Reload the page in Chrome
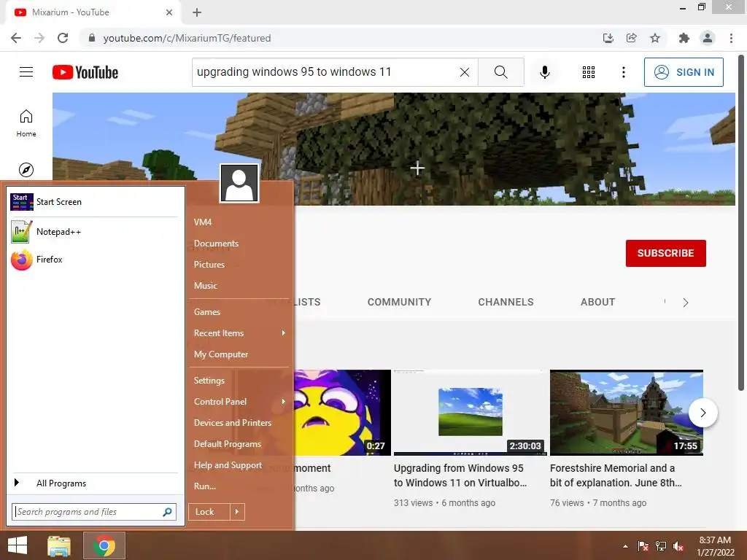Screen dimensions: 747x560 coord(63,38)
